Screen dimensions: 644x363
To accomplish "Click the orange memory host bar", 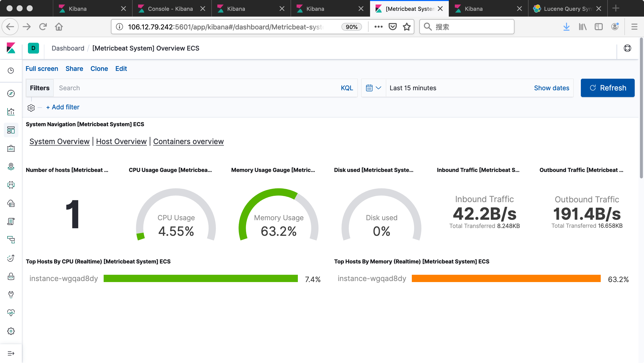I will tap(506, 278).
